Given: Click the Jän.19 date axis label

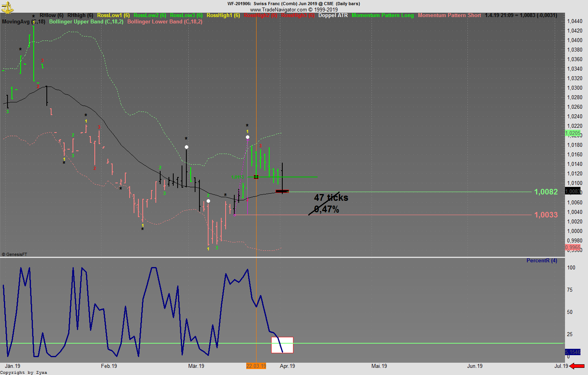Looking at the screenshot, I should tap(13, 366).
